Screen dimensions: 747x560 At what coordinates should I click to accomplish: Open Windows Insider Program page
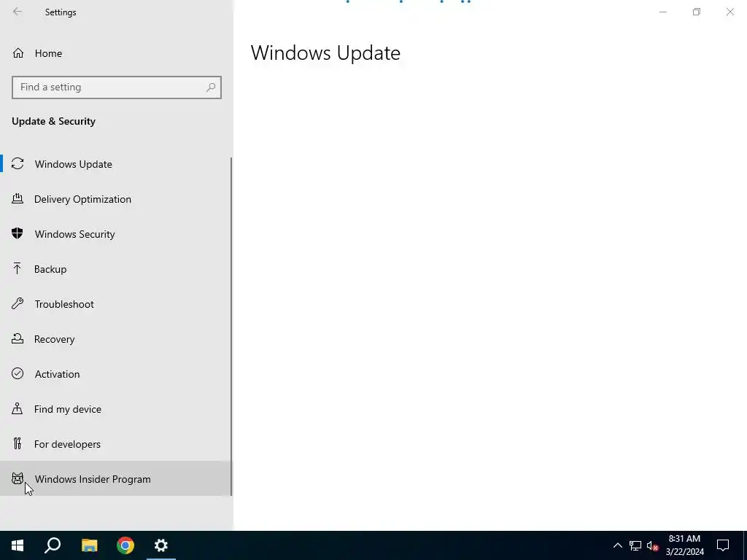point(116,478)
